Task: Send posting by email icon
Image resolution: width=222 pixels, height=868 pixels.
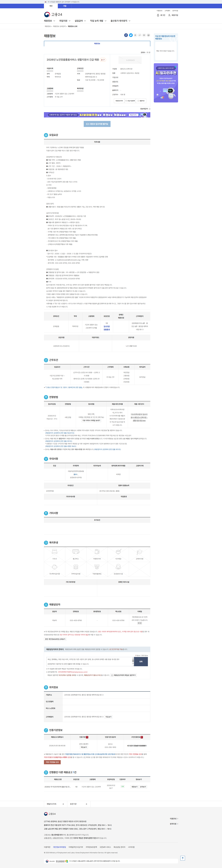Action: coord(144,35)
